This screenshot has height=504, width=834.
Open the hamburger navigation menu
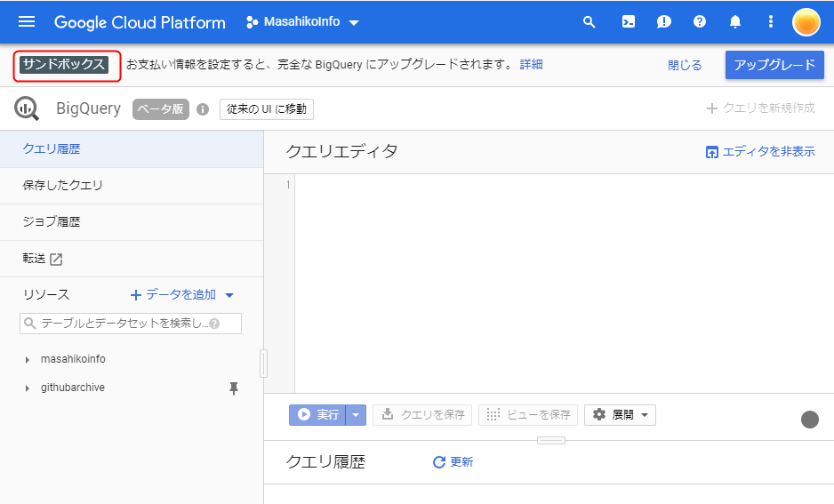(x=27, y=22)
